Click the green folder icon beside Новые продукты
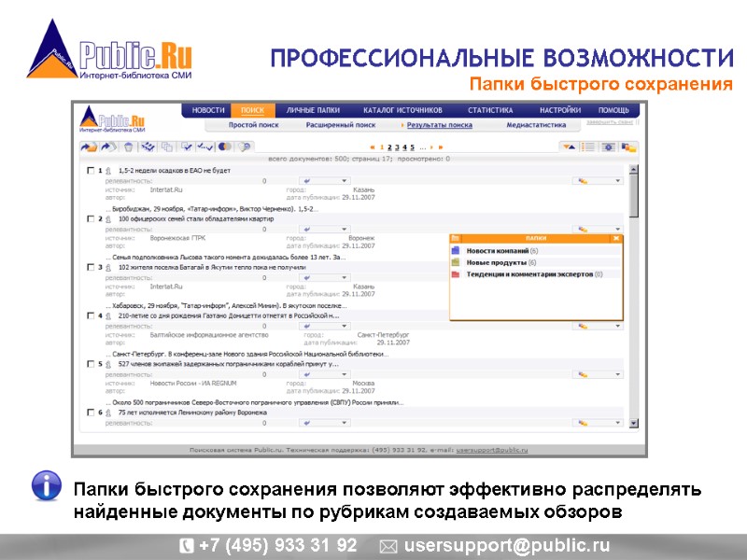This screenshot has height=560, width=747. click(456, 262)
